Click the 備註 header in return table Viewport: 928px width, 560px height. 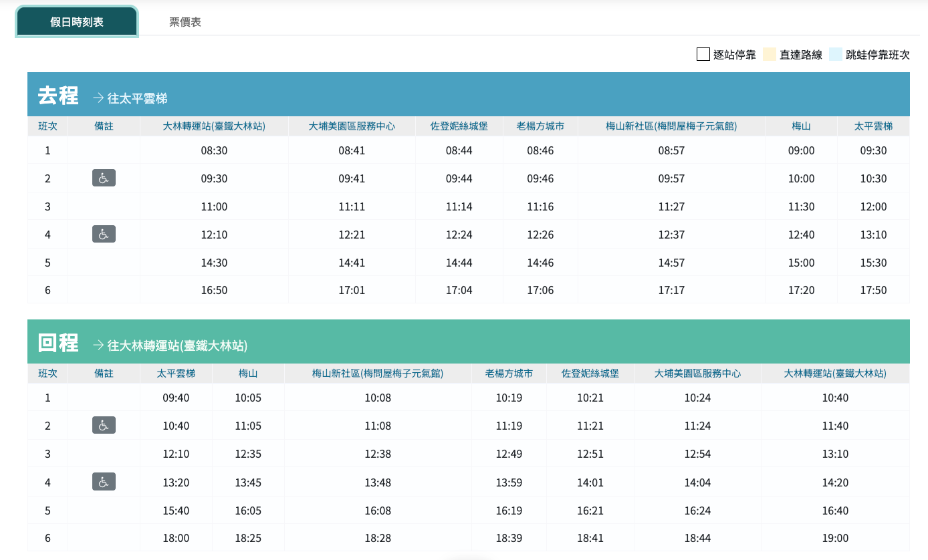104,374
